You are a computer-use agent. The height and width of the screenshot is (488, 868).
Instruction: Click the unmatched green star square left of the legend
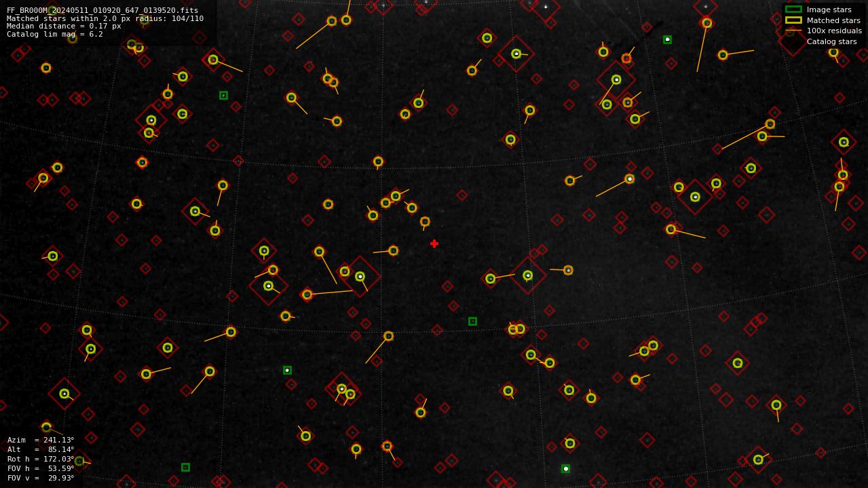pyautogui.click(x=667, y=39)
